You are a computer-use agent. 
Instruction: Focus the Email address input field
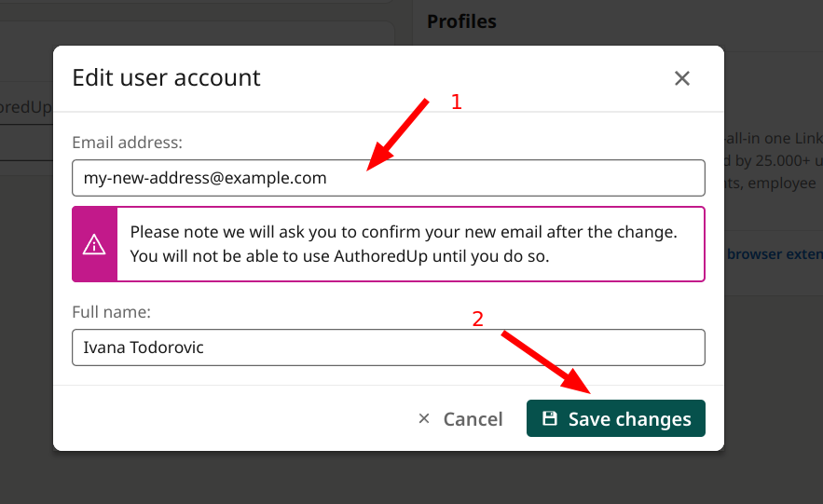tap(389, 178)
